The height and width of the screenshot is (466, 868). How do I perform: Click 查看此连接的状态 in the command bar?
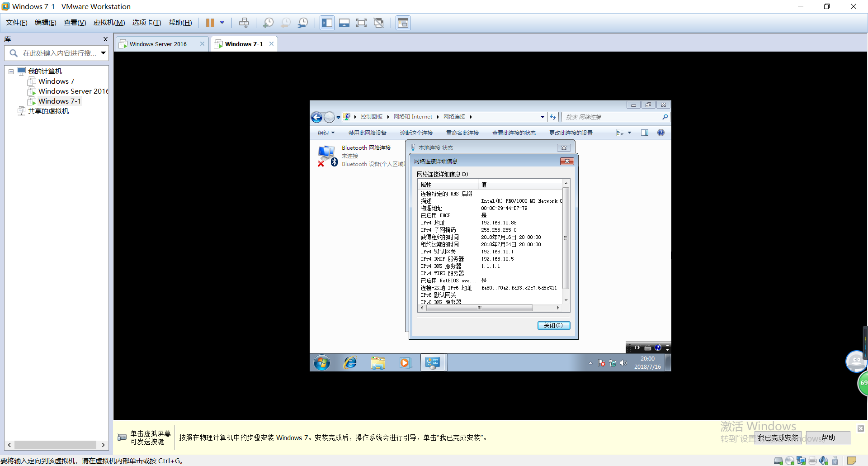[x=514, y=133]
